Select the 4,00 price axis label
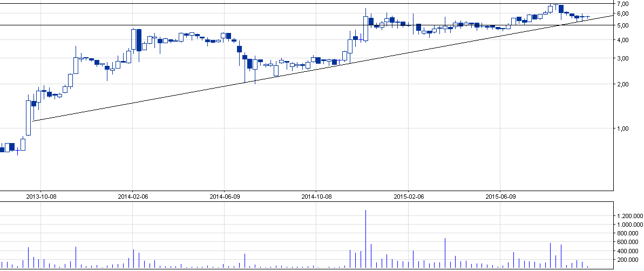 click(623, 40)
